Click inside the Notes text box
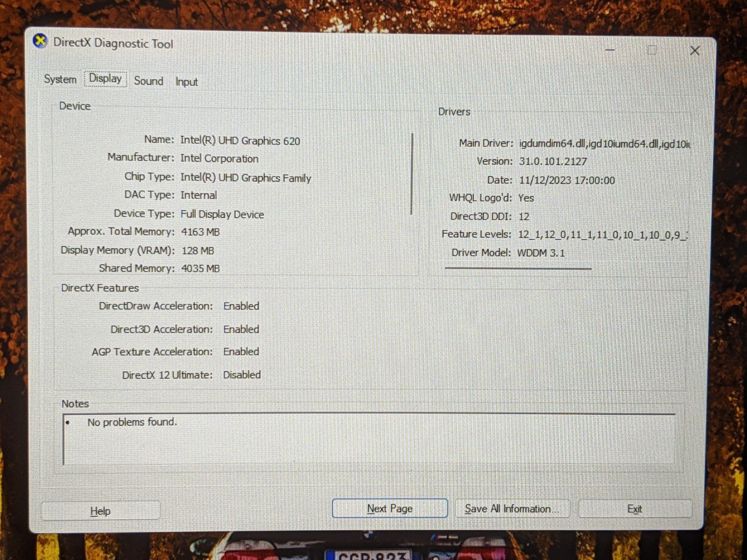 369,443
